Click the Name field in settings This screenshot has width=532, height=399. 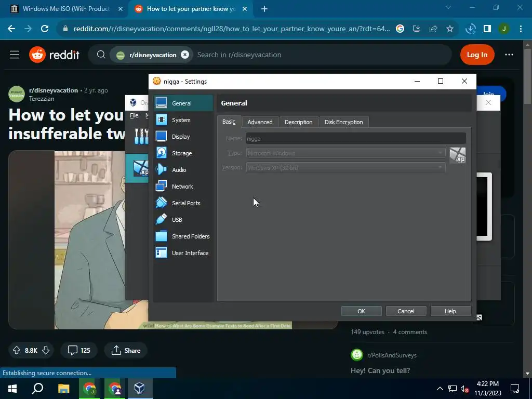355,138
